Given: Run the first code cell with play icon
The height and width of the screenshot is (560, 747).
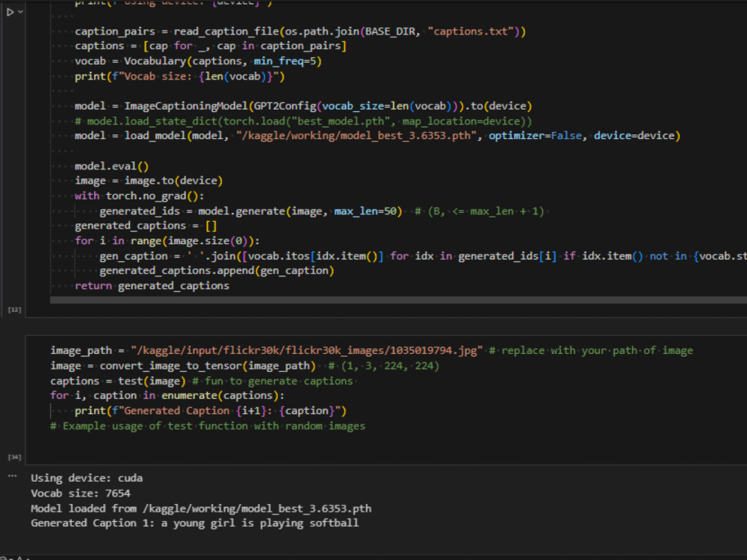Looking at the screenshot, I should click(10, 12).
